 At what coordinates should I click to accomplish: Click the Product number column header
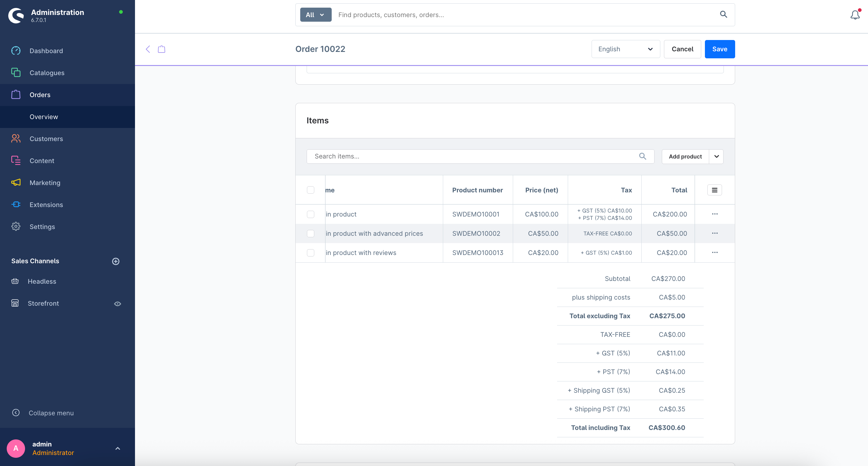coord(477,190)
